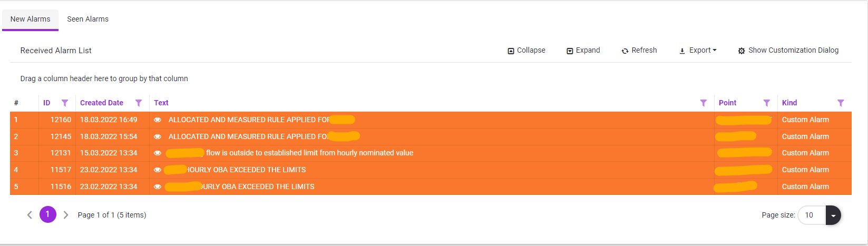Viewport: 868px width, 246px height.
Task: Open the Created Date column filter
Action: 139,103
